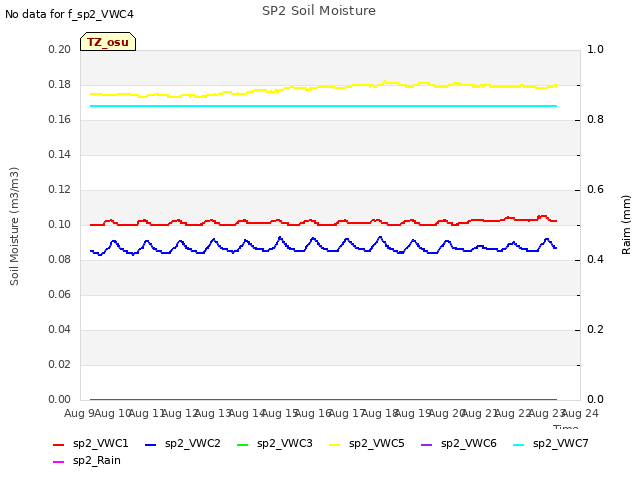
Task: Click the 1.0 right axis tick label
Action: pos(595,49)
